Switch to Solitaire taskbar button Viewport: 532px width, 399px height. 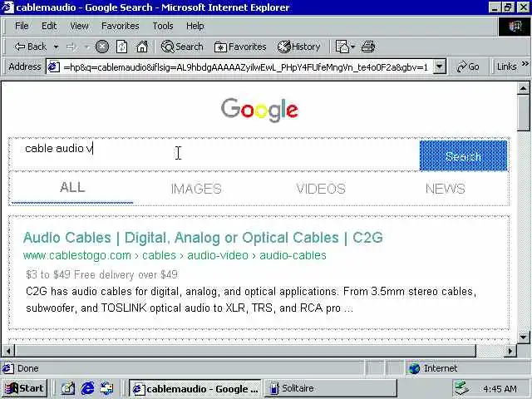(x=331, y=388)
